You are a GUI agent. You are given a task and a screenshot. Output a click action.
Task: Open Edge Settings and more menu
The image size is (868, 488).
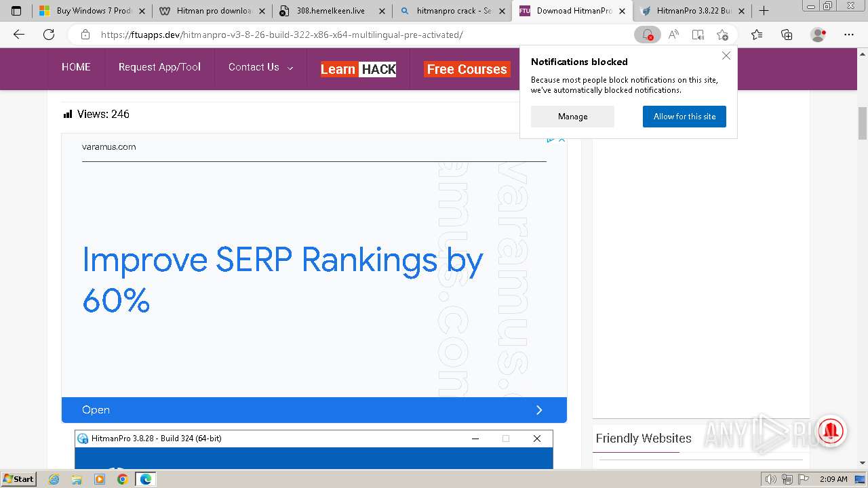point(849,35)
